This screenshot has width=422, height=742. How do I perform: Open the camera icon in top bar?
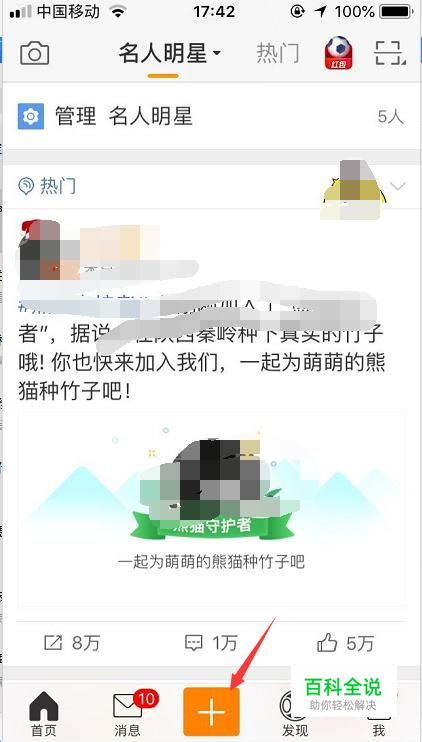coord(35,53)
